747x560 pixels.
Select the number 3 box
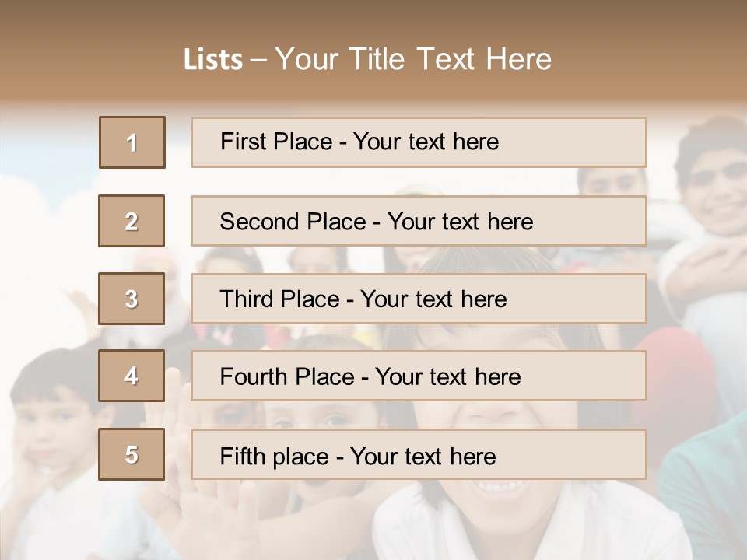point(132,299)
